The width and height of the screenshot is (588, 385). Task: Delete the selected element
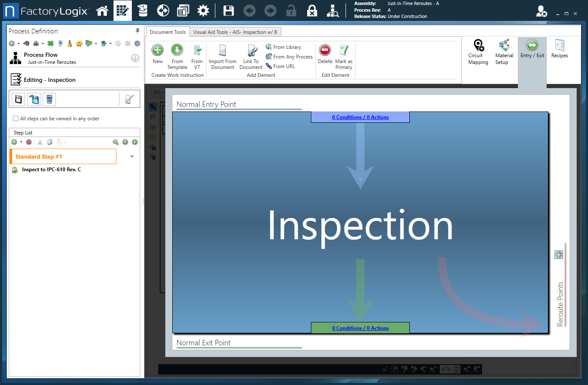[x=325, y=50]
